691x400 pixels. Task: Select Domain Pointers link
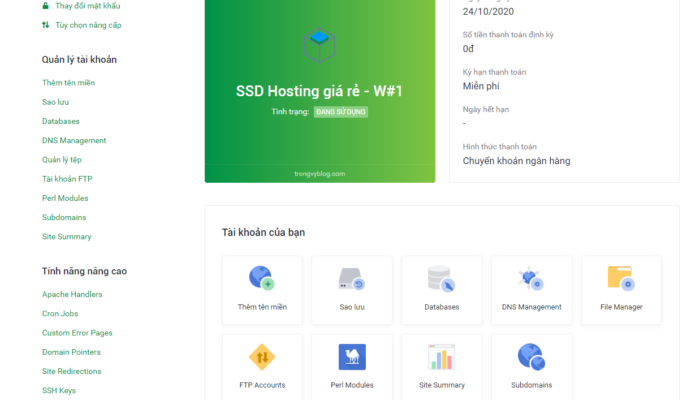[x=71, y=352]
